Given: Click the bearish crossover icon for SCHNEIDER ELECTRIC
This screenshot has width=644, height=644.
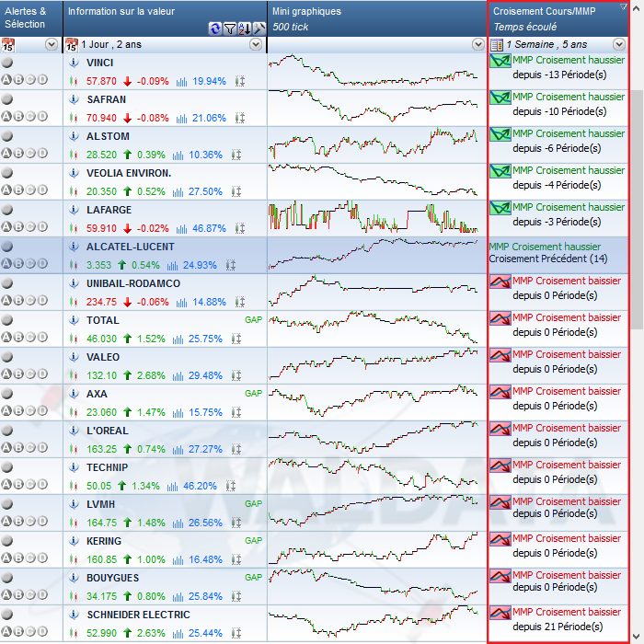Looking at the screenshot, I should (x=500, y=614).
